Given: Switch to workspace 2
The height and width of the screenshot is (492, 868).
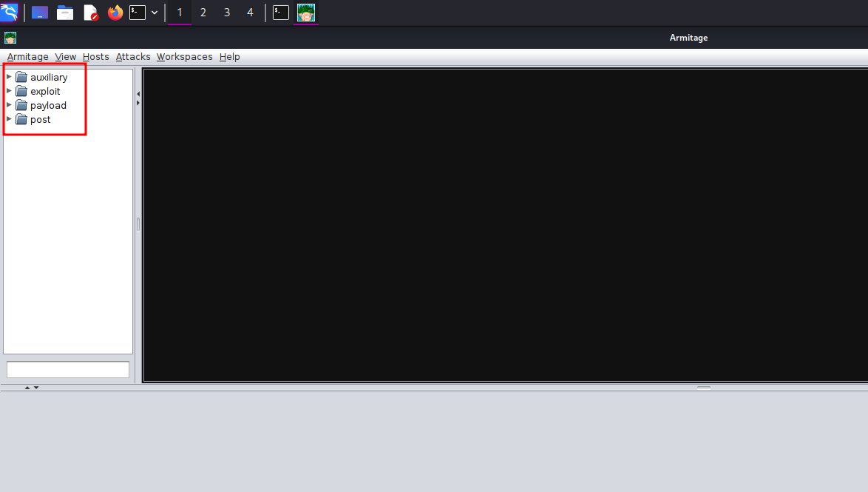Looking at the screenshot, I should (203, 13).
